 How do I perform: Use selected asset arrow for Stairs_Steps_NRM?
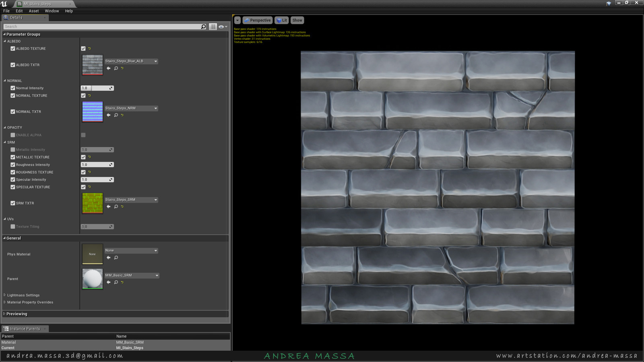pos(108,115)
